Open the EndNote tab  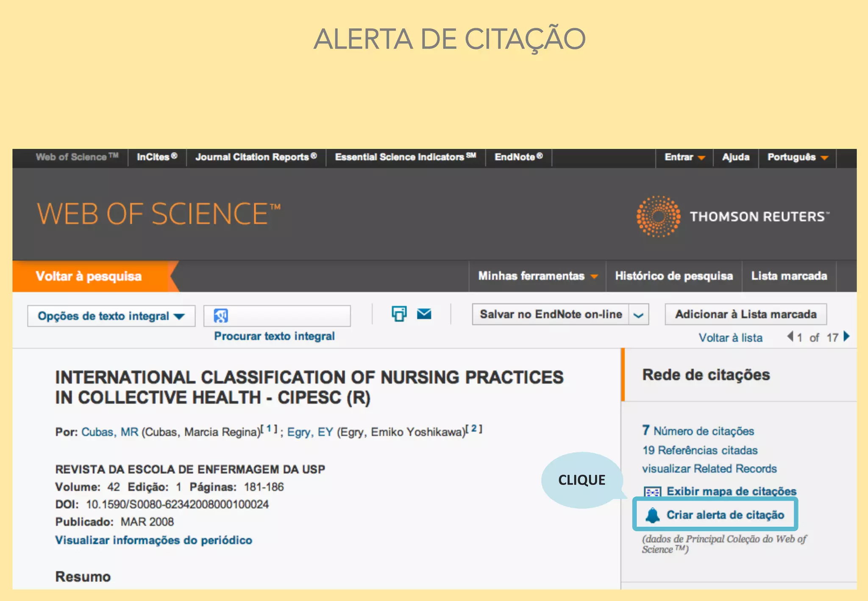pos(519,157)
